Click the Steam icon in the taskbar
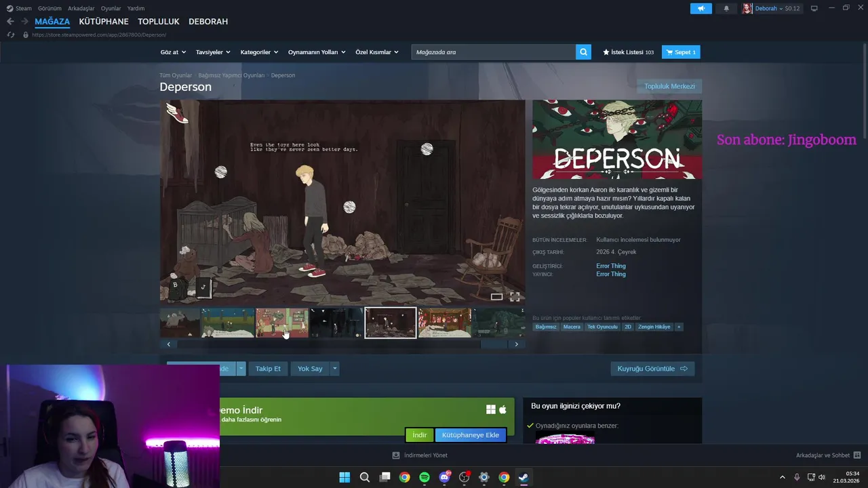868x488 pixels. point(524,477)
